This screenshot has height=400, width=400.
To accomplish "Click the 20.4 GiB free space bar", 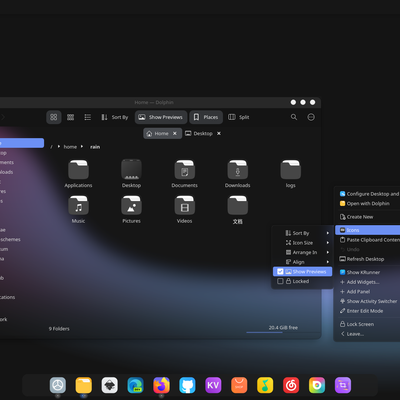I will point(283,329).
